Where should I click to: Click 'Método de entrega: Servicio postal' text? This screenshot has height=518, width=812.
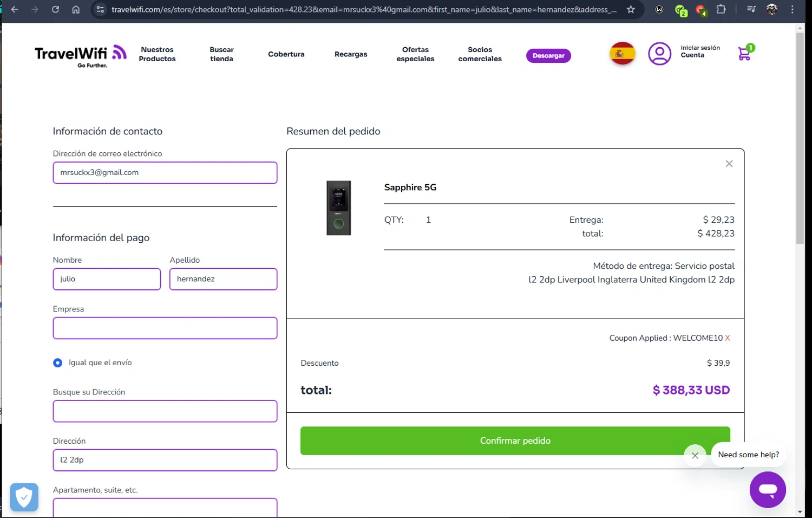click(664, 266)
